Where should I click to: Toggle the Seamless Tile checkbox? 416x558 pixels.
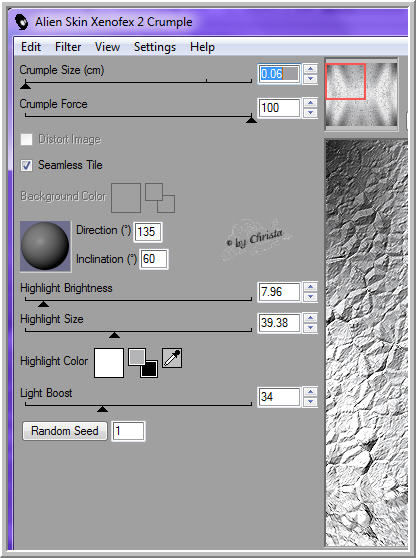pos(26,165)
